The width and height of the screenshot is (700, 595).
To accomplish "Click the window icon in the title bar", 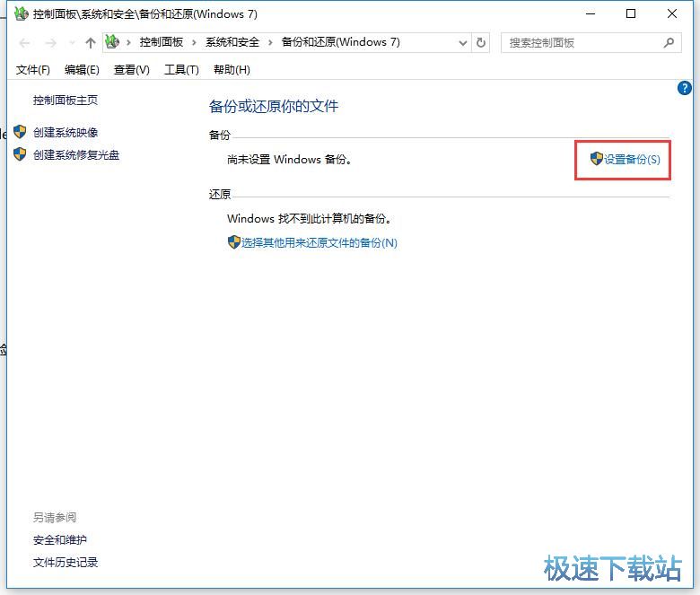I will tap(21, 13).
